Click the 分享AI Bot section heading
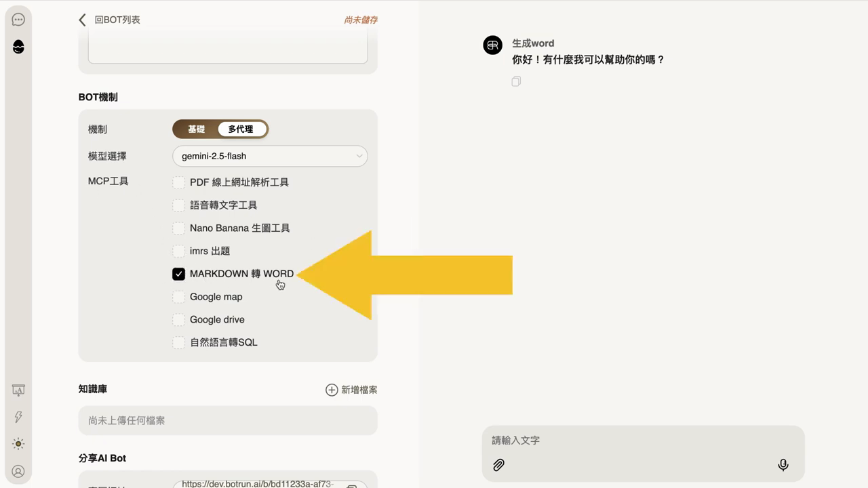 click(x=102, y=458)
